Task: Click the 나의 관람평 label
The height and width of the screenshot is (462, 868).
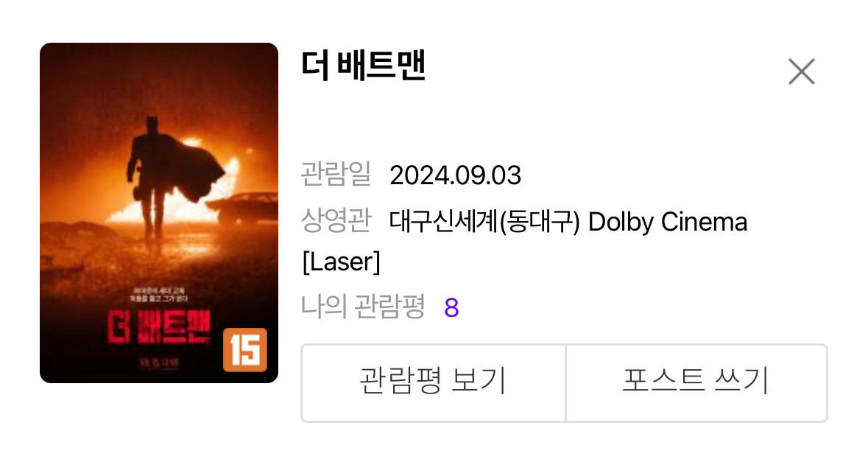Action: click(363, 307)
